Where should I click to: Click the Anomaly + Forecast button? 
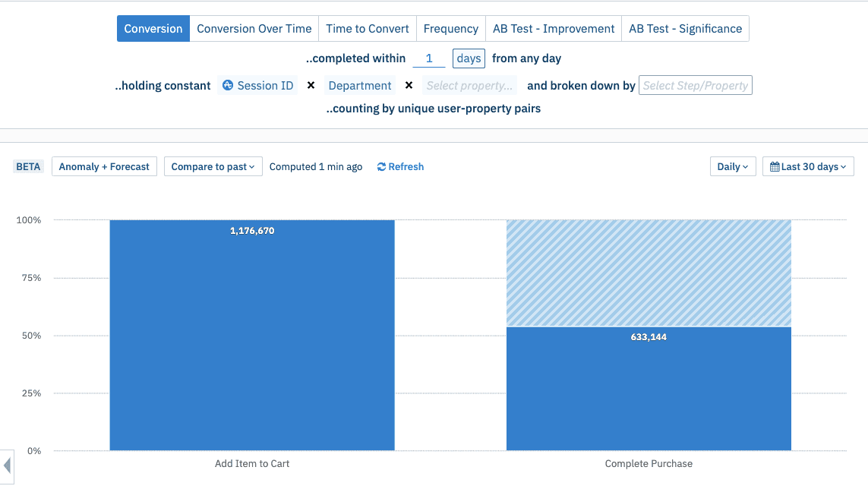pyautogui.click(x=104, y=166)
